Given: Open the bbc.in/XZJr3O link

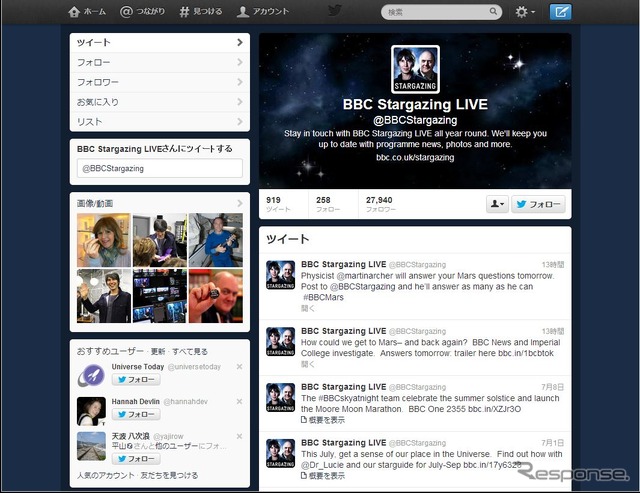Looking at the screenshot, I should [494, 409].
